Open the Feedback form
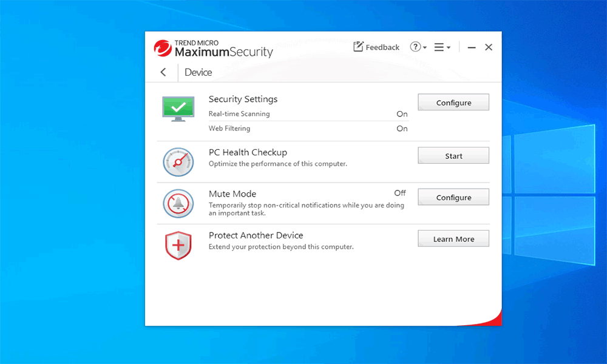The image size is (607, 364). 376,47
